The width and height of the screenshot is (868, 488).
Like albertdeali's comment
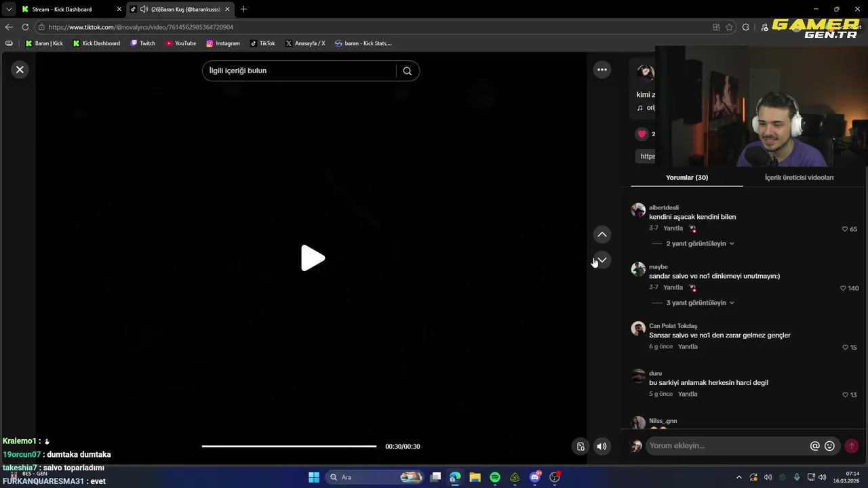pos(845,229)
